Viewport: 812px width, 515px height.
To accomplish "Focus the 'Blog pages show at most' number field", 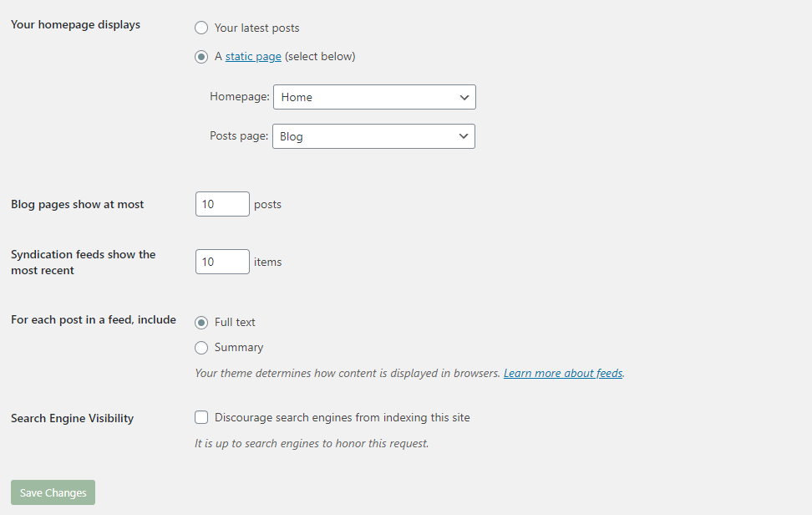I will coord(222,204).
